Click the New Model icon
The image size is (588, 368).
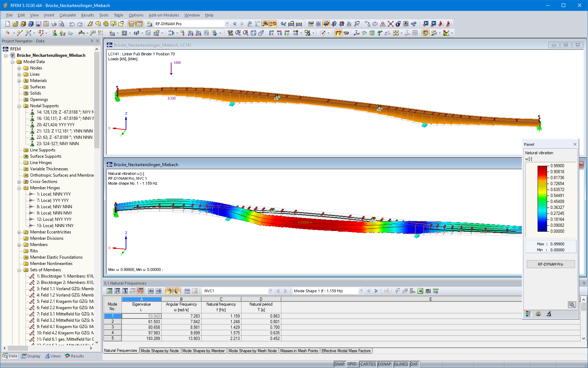[7, 24]
